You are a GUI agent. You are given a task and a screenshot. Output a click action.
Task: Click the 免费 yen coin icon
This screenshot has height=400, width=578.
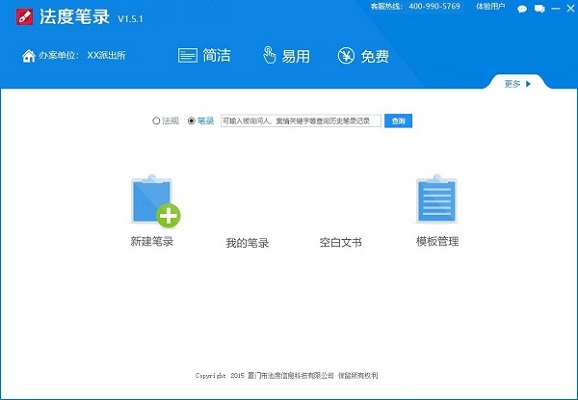click(x=346, y=56)
